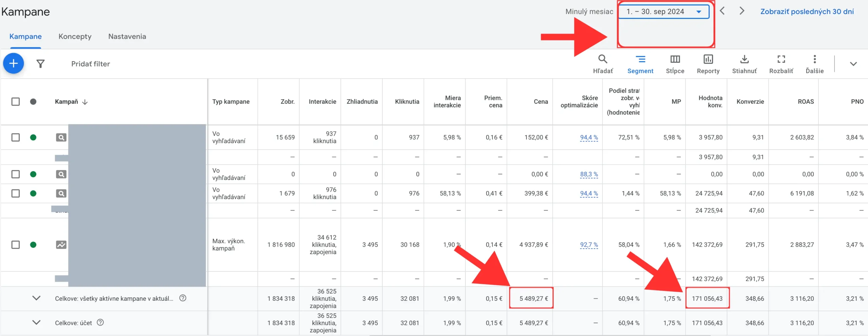Sort by the Cena column header
The image size is (868, 336).
click(x=541, y=102)
